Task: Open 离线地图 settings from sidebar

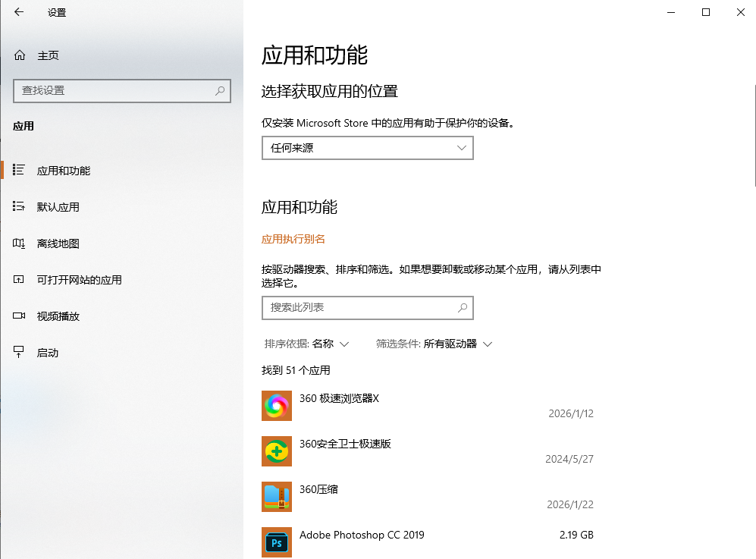Action: pos(61,243)
